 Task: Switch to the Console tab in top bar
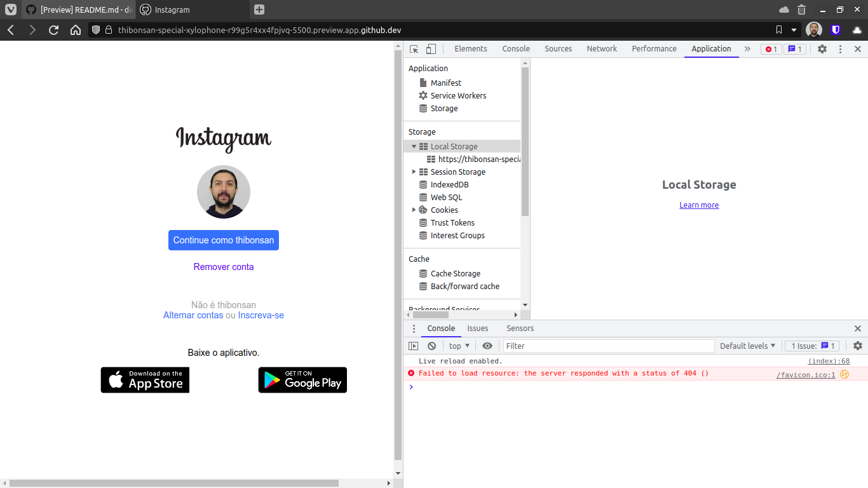pos(516,49)
